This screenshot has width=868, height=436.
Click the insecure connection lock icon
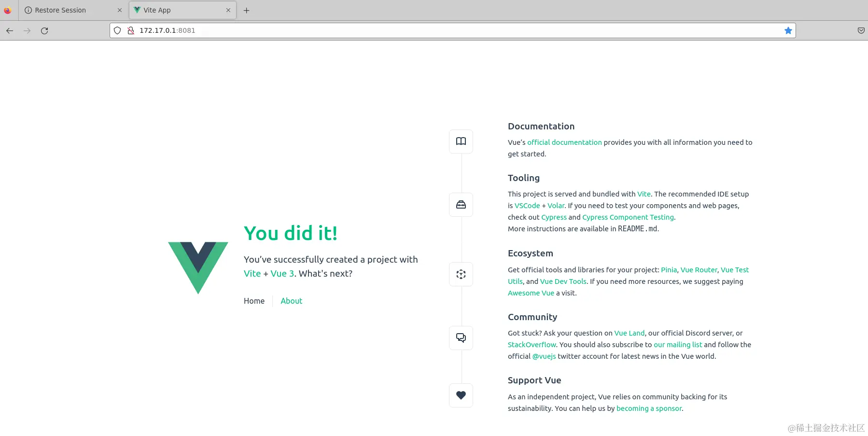[130, 30]
